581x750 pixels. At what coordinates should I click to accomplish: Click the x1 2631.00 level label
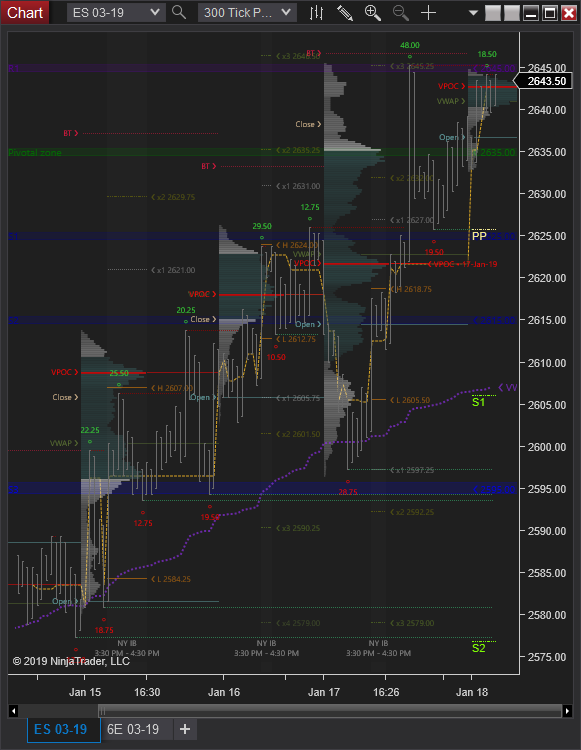tap(298, 186)
